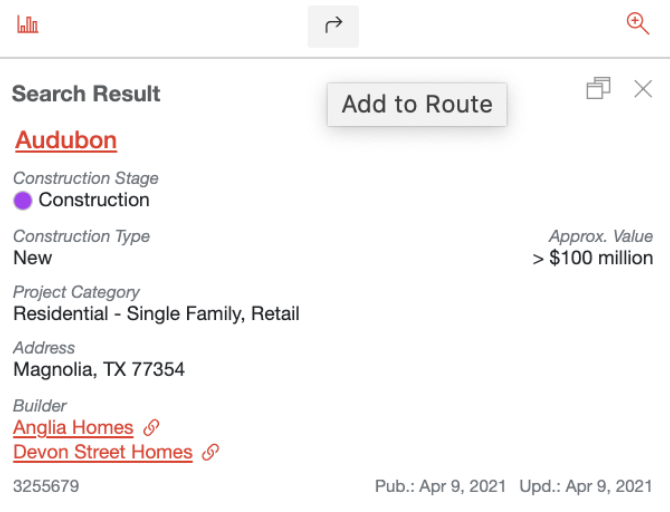
Task: Click the Construction stage label text
Action: coord(94,200)
